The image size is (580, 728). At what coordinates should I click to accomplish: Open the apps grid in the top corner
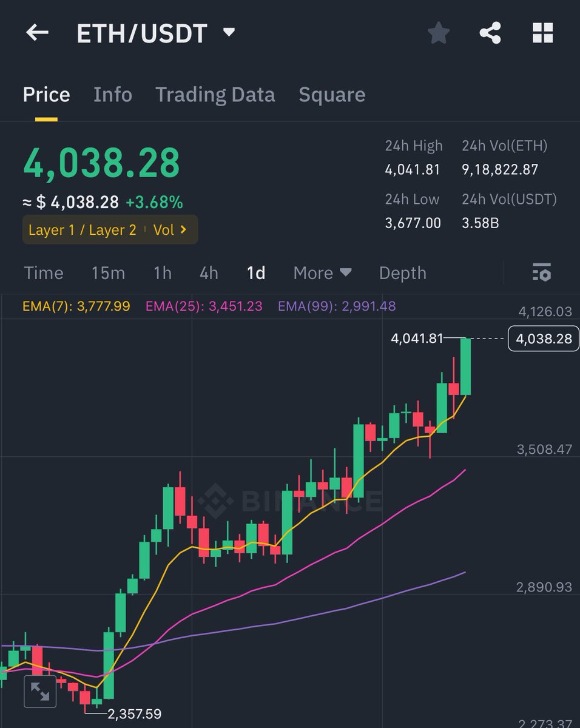pos(542,33)
